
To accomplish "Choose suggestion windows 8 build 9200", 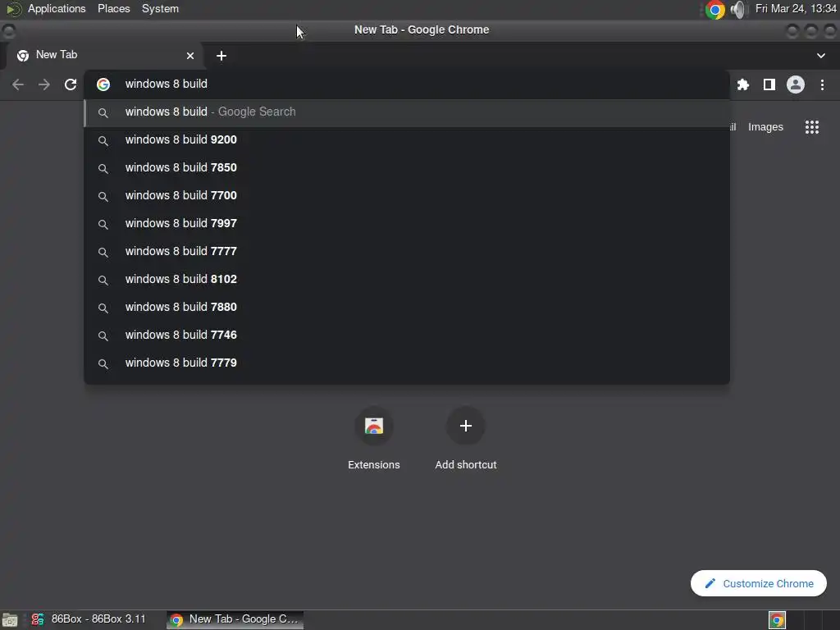I will pyautogui.click(x=407, y=139).
